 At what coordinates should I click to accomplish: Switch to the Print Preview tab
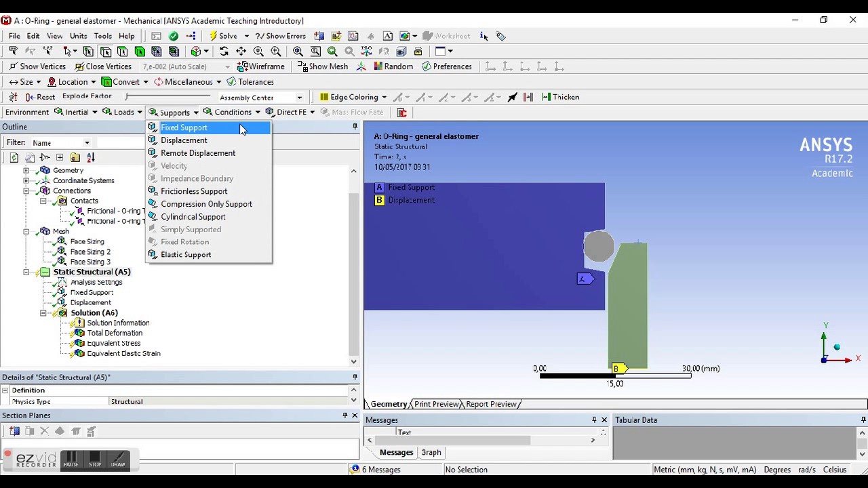pyautogui.click(x=436, y=404)
